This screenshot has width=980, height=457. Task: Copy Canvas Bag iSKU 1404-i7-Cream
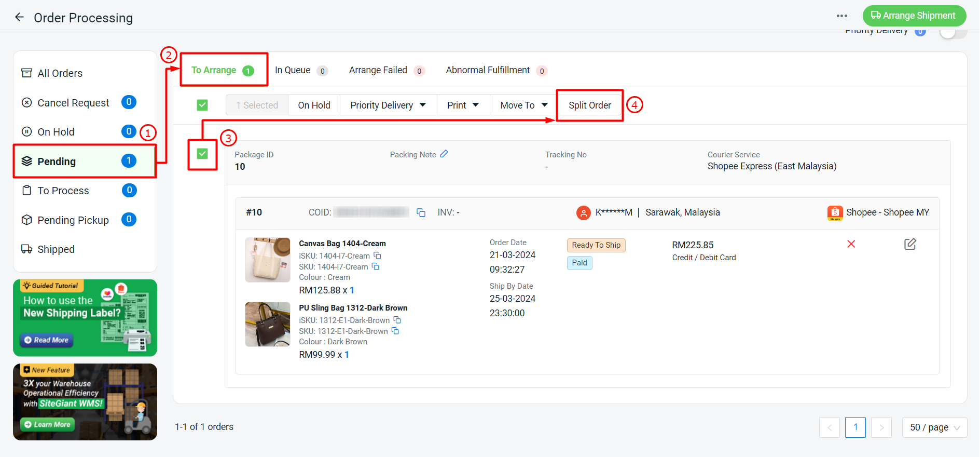[x=378, y=256]
